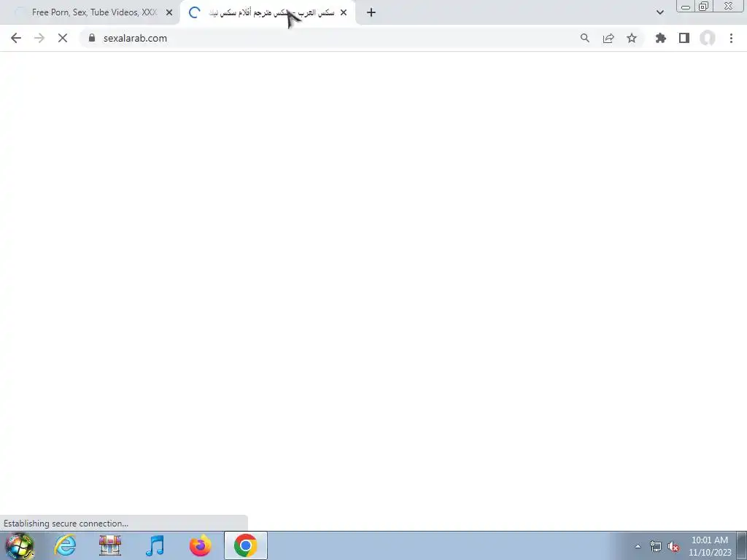Click the Show desktop strip
747x560 pixels.
pyautogui.click(x=742, y=545)
